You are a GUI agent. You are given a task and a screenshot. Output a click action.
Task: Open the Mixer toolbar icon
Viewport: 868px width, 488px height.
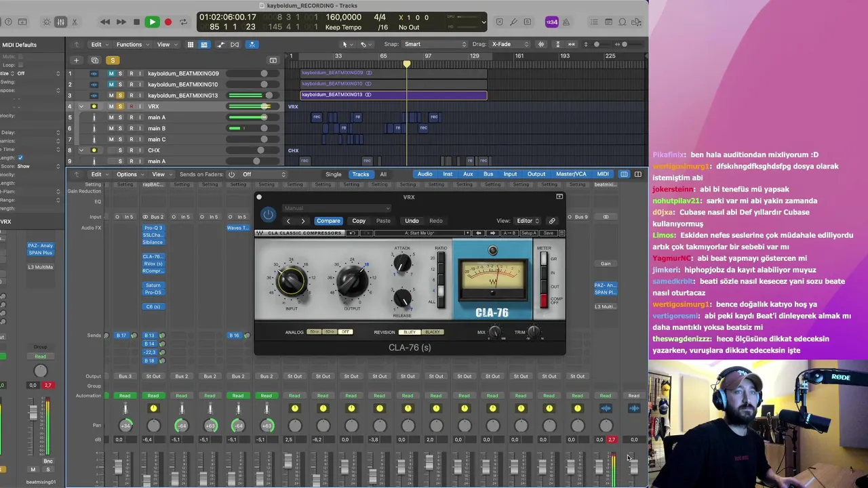click(x=60, y=22)
